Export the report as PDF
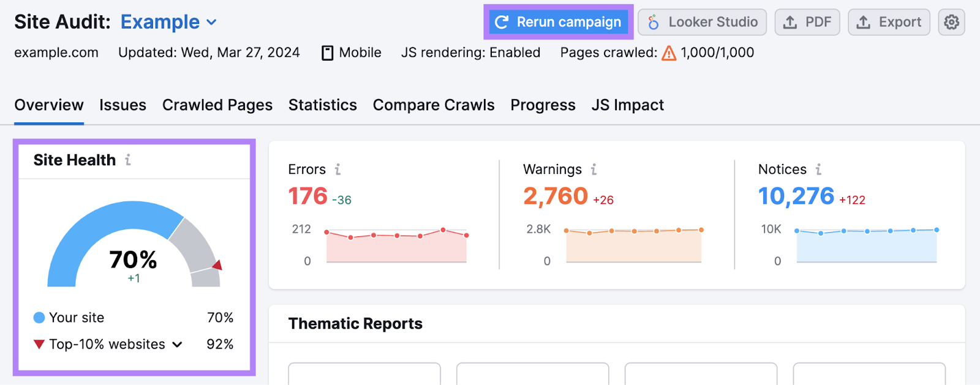The image size is (980, 385). point(807,22)
